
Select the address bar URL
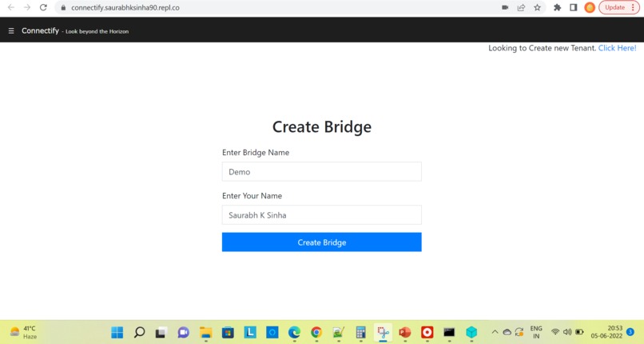[125, 7]
